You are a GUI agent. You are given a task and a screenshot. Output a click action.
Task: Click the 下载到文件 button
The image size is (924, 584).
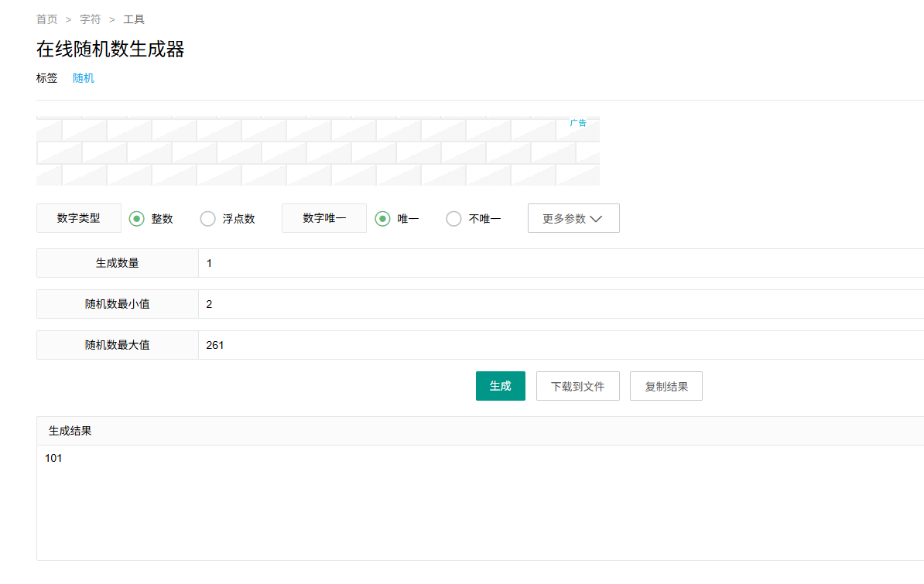[x=577, y=386]
